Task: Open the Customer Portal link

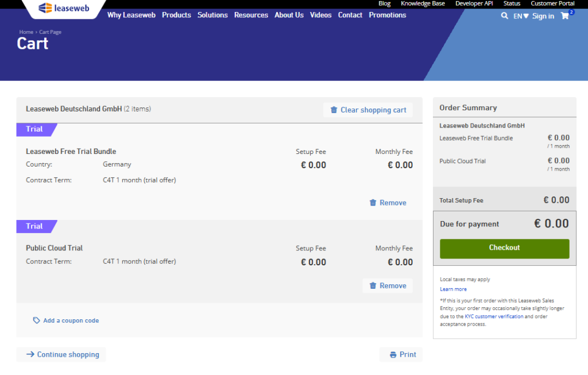Action: click(552, 3)
